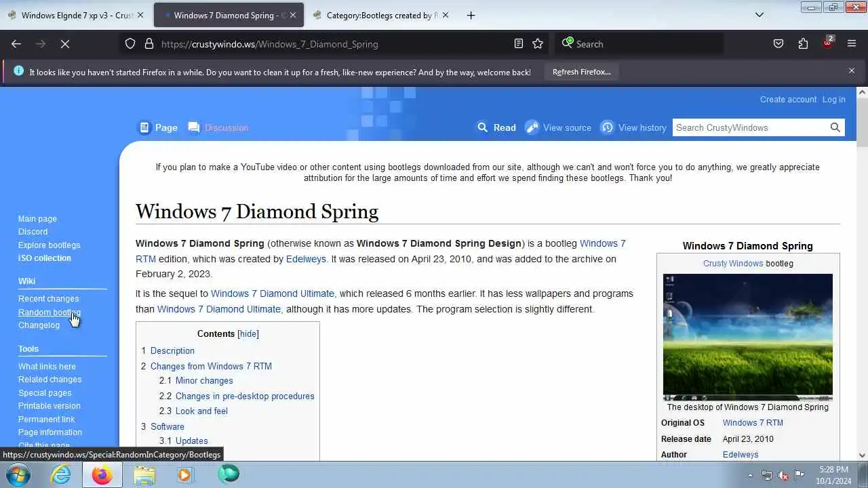
Task: Click the Random bootleg sidebar link
Action: coord(49,312)
